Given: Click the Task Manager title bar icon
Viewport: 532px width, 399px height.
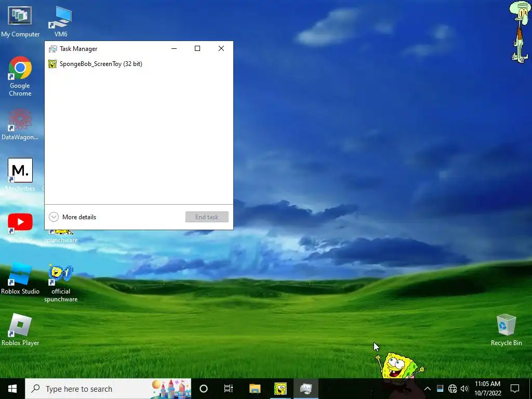Looking at the screenshot, I should pos(52,49).
